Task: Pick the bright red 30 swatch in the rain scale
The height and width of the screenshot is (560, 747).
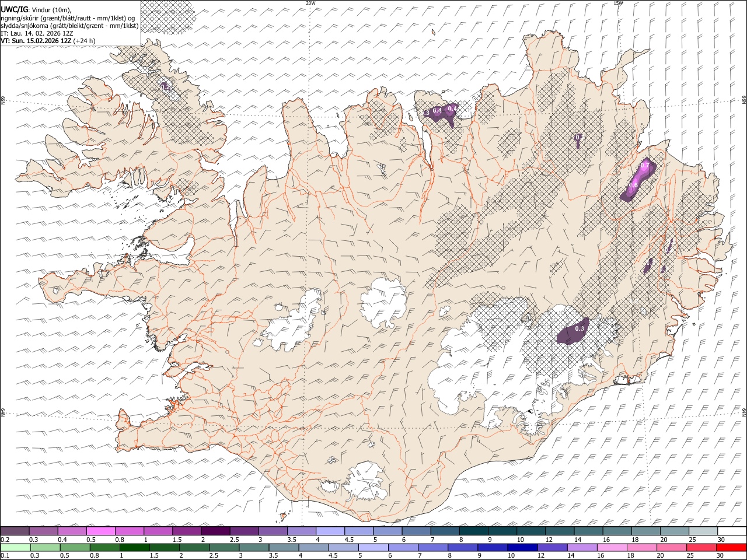Action: (731, 547)
